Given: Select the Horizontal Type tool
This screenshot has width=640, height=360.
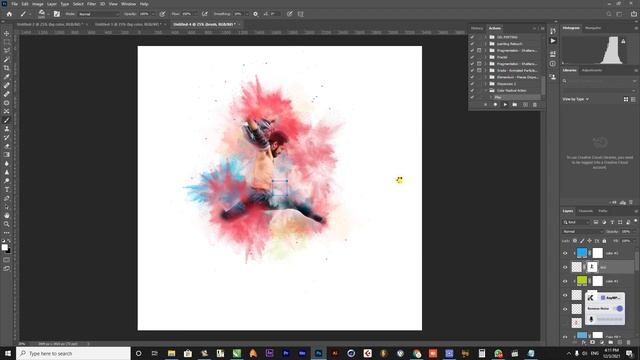Looking at the screenshot, I should point(7,189).
